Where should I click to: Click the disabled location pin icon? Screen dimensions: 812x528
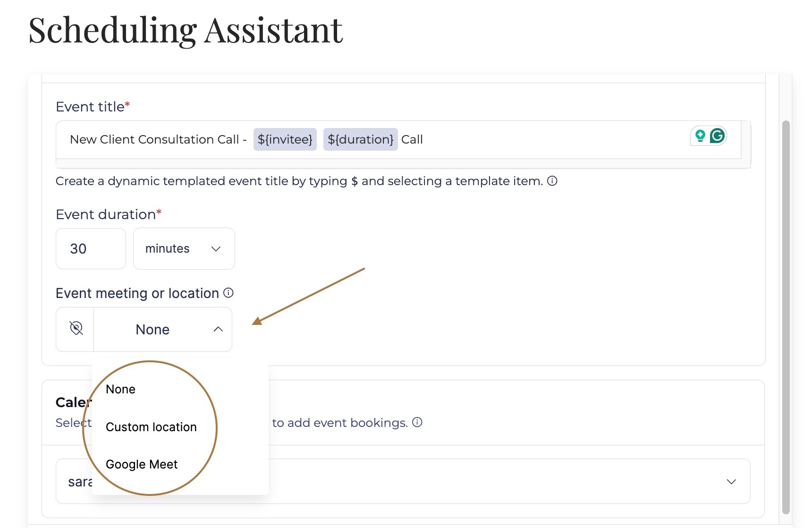click(x=75, y=329)
